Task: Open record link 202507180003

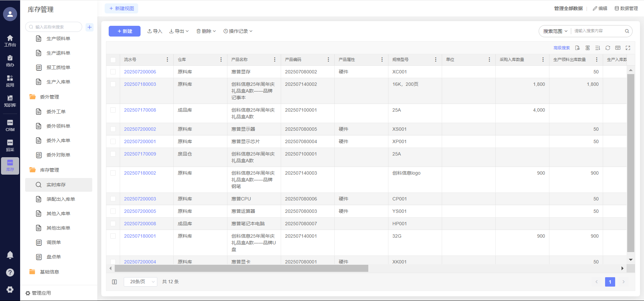Action: (x=140, y=84)
